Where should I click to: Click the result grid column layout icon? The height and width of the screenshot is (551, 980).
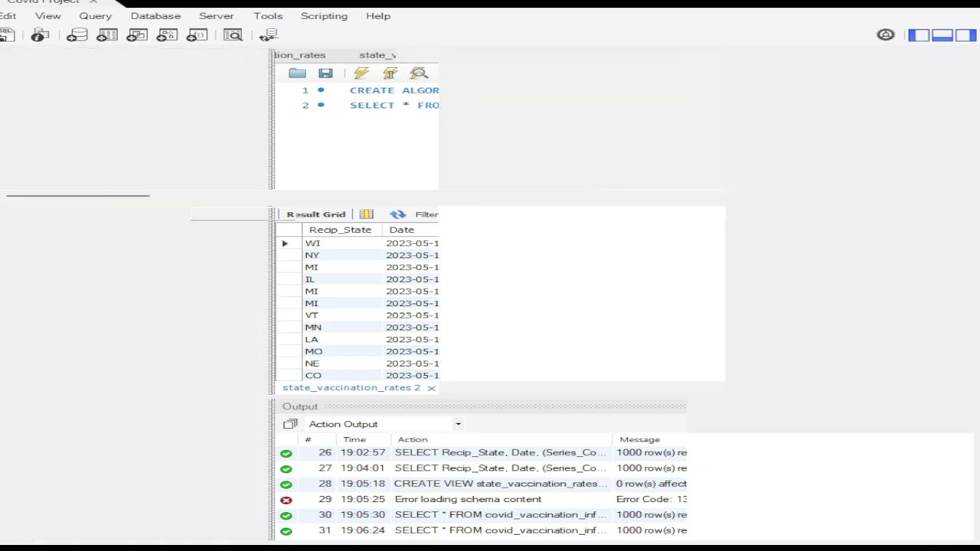point(366,214)
